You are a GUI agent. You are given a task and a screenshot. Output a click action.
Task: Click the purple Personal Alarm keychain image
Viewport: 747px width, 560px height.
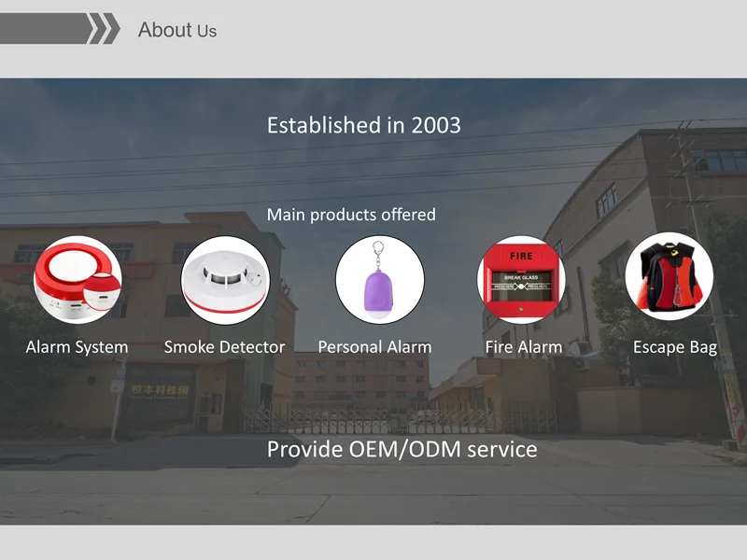pos(380,279)
